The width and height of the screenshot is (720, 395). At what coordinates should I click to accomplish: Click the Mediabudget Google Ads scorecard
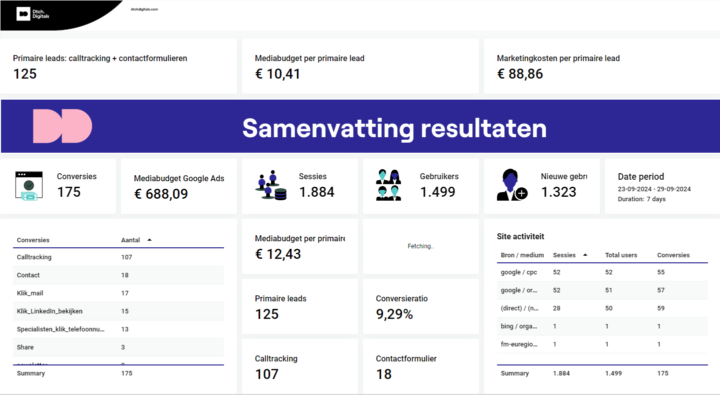click(179, 186)
